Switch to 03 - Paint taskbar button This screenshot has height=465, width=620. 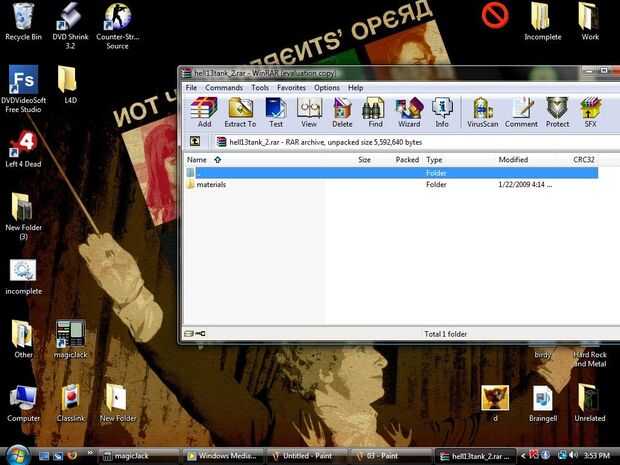389,456
